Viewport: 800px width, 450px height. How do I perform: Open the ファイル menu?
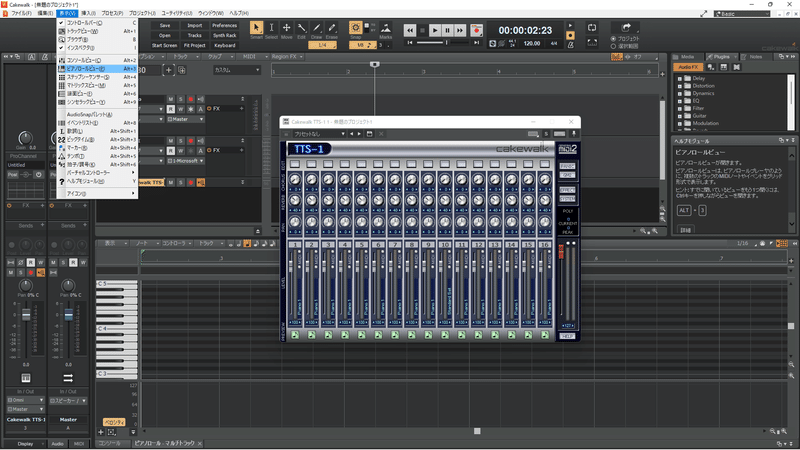coord(21,13)
